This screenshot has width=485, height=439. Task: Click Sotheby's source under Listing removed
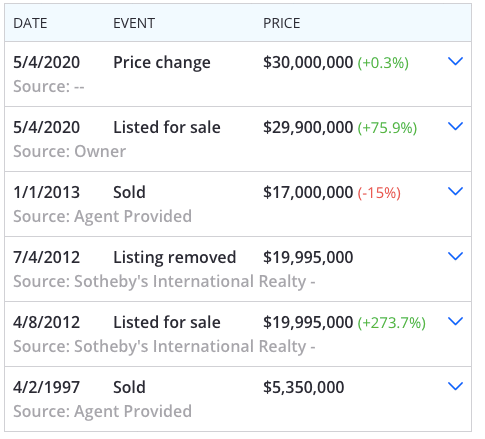click(164, 282)
